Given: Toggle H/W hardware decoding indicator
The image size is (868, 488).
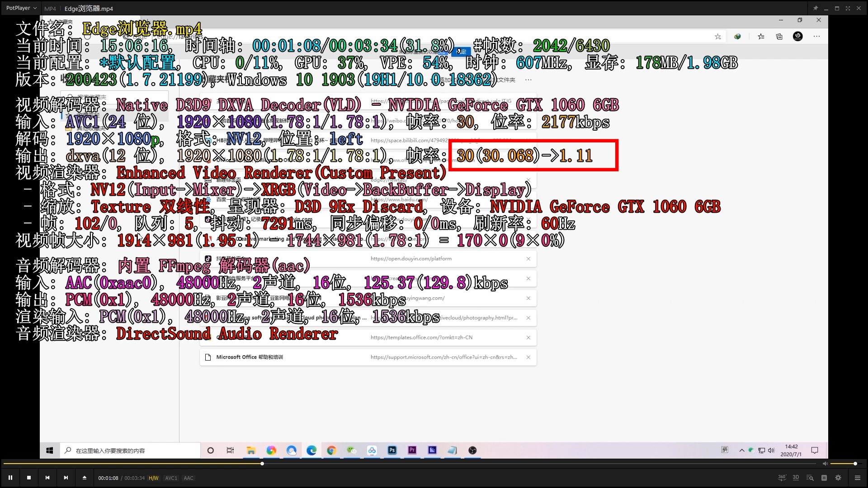Looking at the screenshot, I should (x=154, y=478).
